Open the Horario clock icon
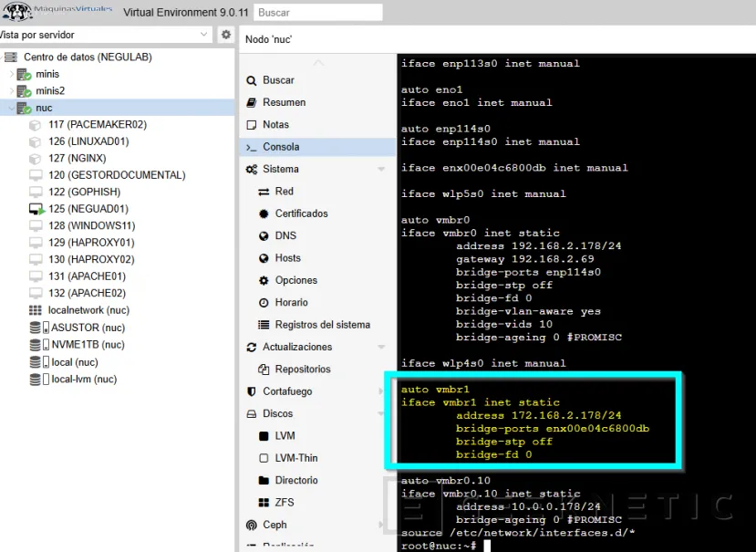The height and width of the screenshot is (552, 756). point(266,302)
